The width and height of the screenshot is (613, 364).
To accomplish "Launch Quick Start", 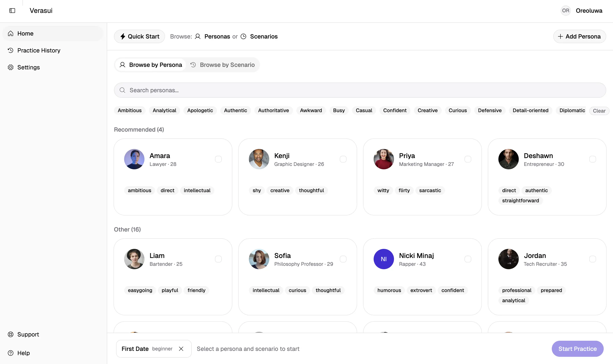I will [139, 36].
